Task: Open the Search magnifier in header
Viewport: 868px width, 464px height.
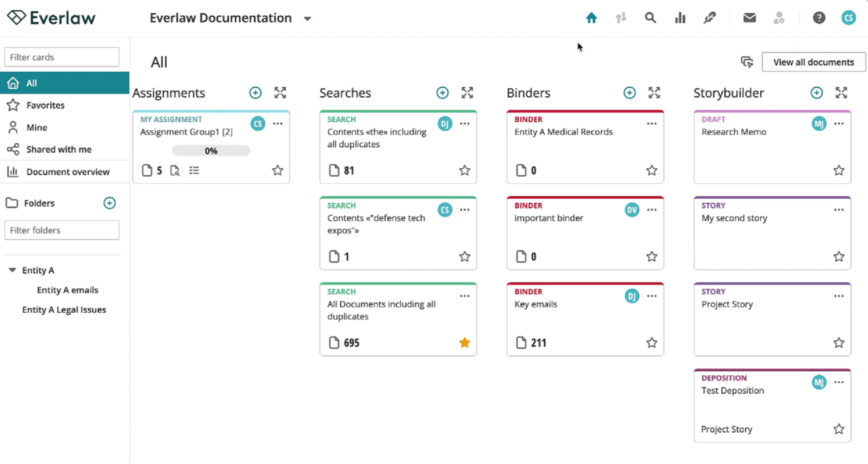Action: [x=650, y=18]
